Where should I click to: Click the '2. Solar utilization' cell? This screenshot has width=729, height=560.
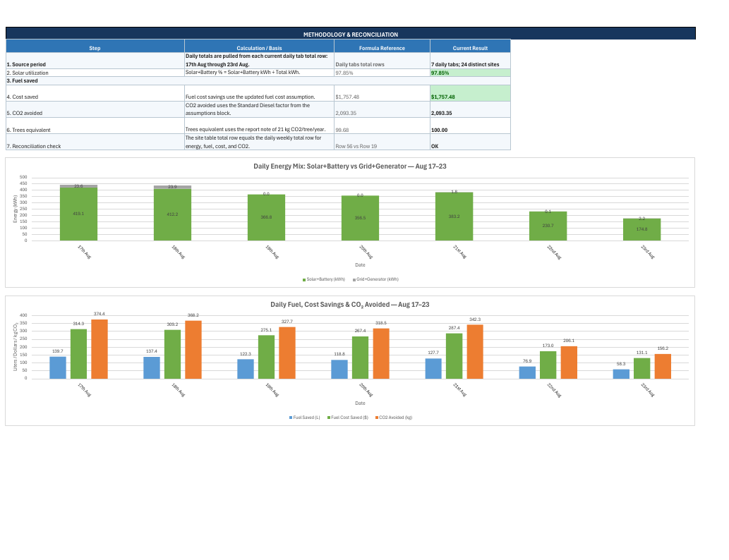[95, 73]
